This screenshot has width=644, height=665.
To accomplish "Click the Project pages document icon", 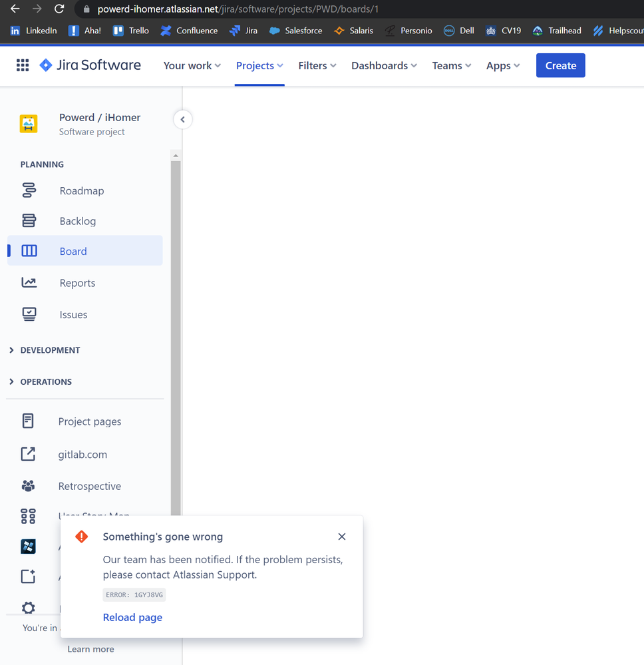I will (28, 421).
